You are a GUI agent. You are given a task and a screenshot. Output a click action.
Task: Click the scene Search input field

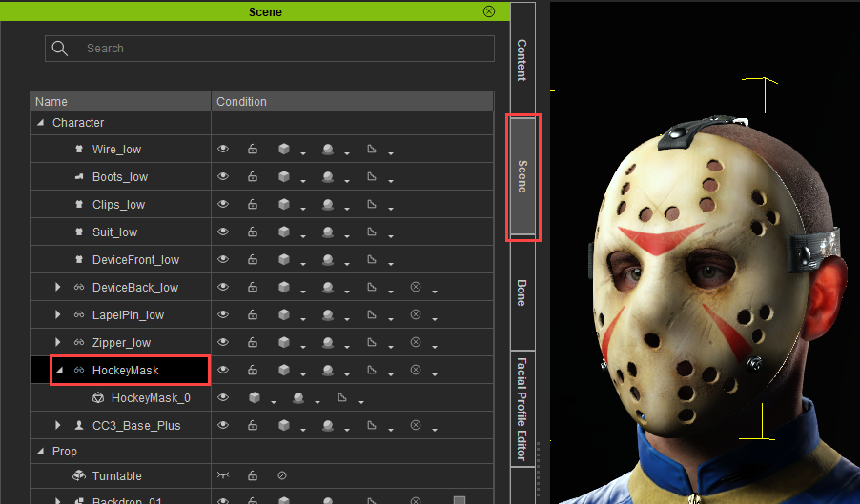[x=286, y=49]
